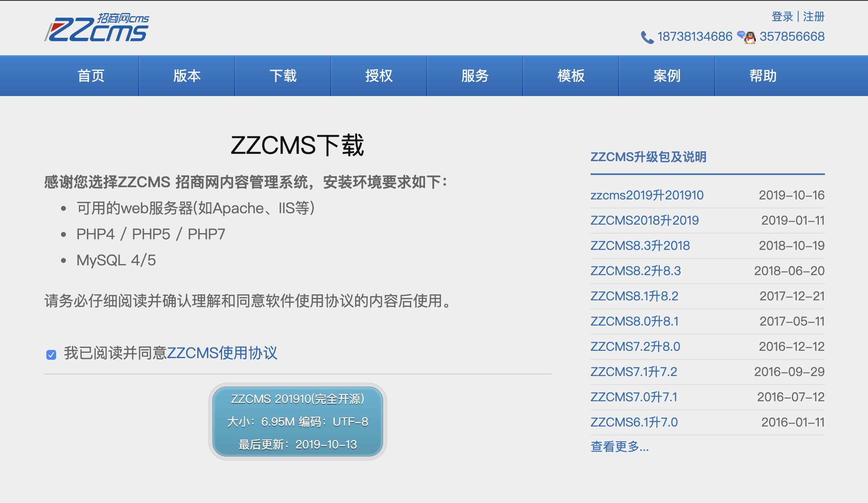This screenshot has height=503, width=868.
Task: Open ZZCMS6.1升7.0 upgrade link
Action: pos(634,422)
